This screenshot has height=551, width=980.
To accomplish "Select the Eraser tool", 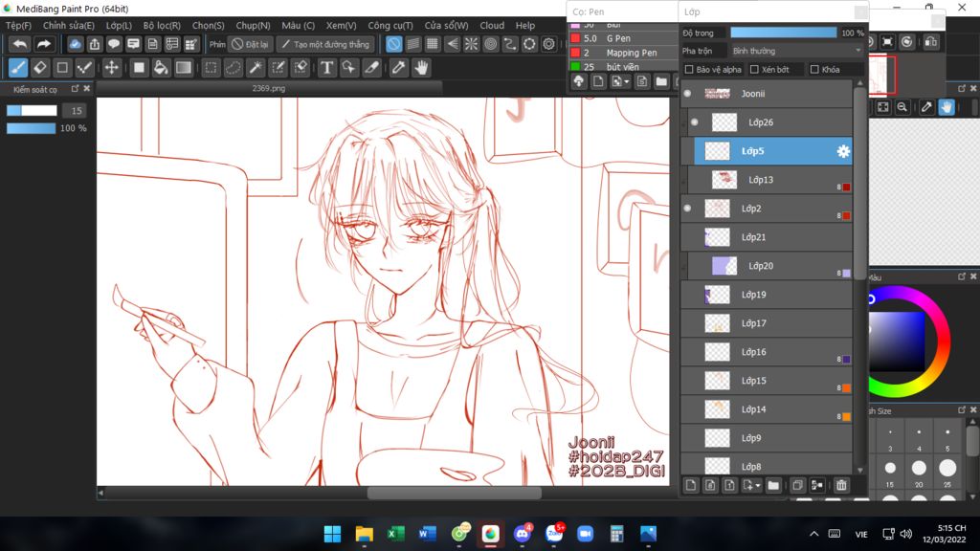I will [x=40, y=68].
